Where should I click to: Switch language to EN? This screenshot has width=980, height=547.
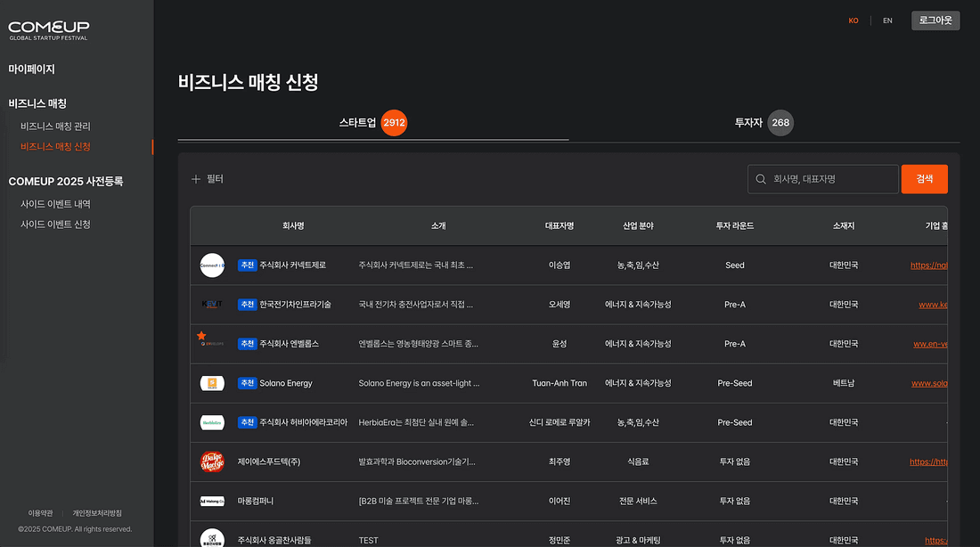(x=887, y=20)
